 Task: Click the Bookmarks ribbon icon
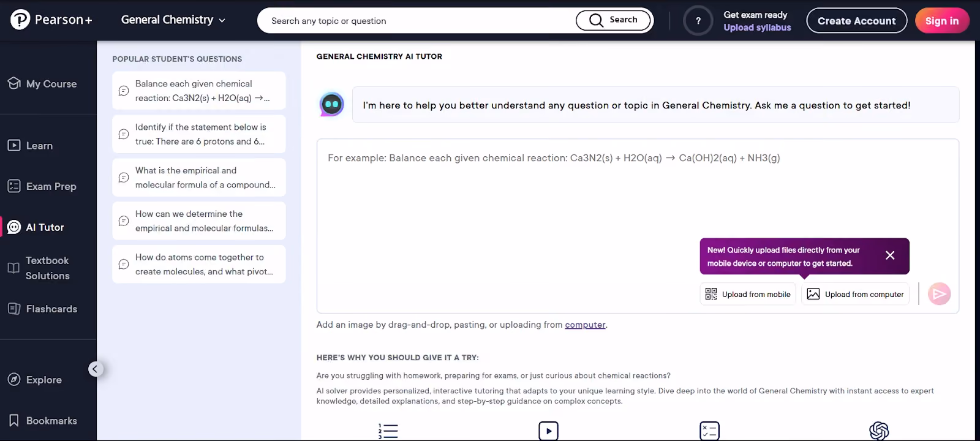[x=14, y=421]
